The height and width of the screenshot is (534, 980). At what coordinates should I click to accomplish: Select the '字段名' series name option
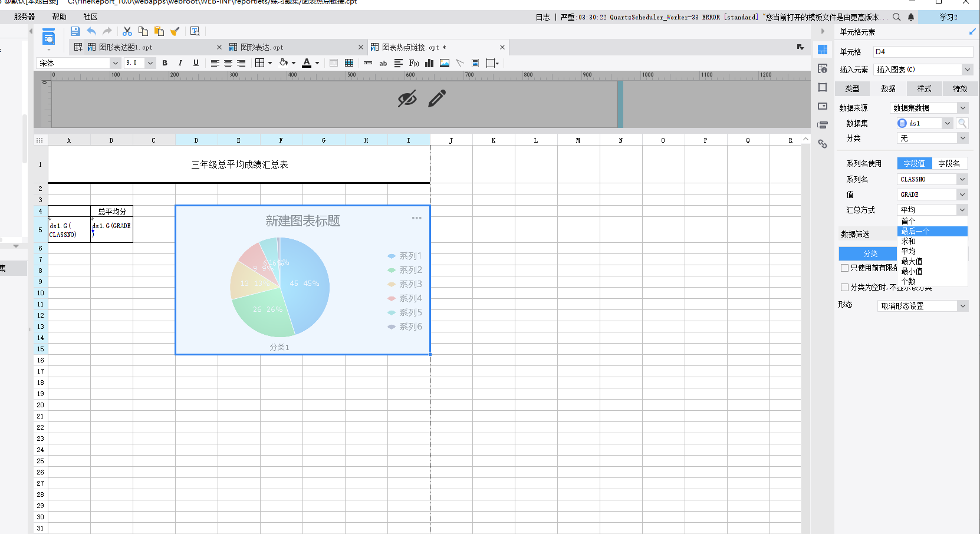coord(949,163)
